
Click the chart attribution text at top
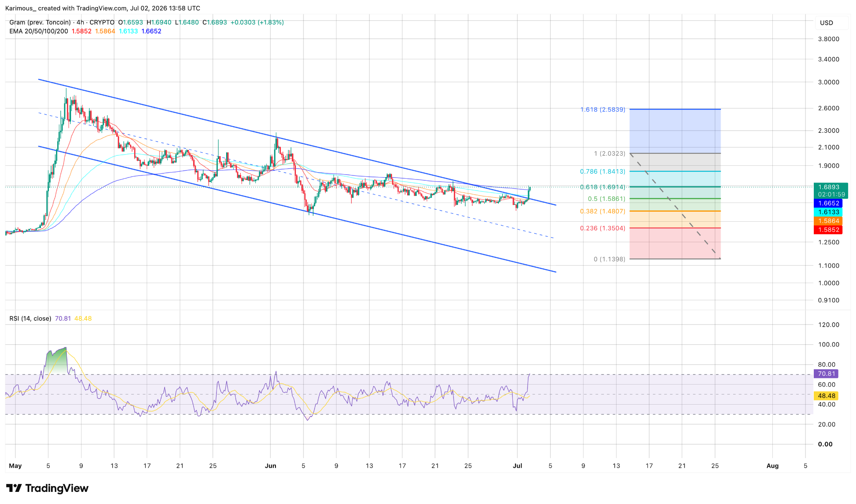[103, 8]
